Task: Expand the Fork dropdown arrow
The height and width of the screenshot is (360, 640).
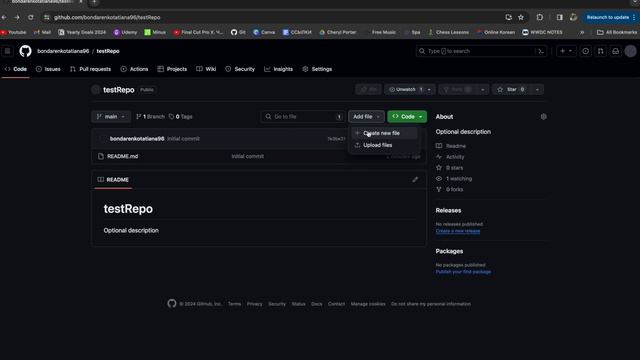Action: tap(482, 89)
